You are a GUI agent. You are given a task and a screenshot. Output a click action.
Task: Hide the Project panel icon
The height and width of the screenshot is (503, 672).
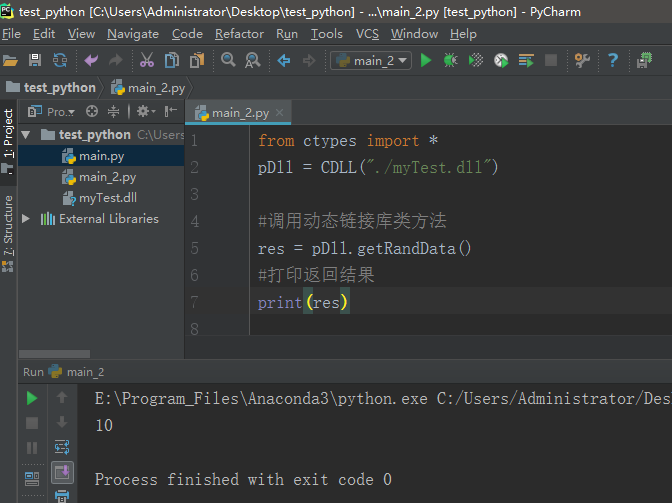point(171,111)
